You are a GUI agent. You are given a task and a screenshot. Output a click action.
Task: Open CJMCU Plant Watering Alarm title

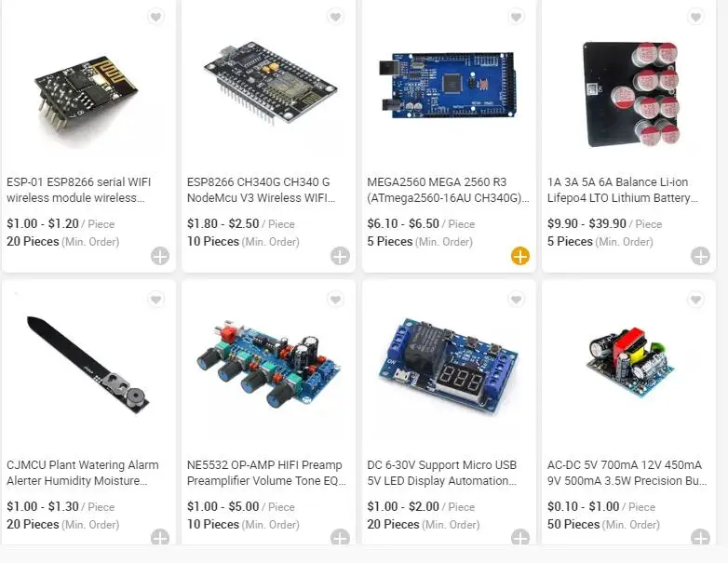[83, 473]
